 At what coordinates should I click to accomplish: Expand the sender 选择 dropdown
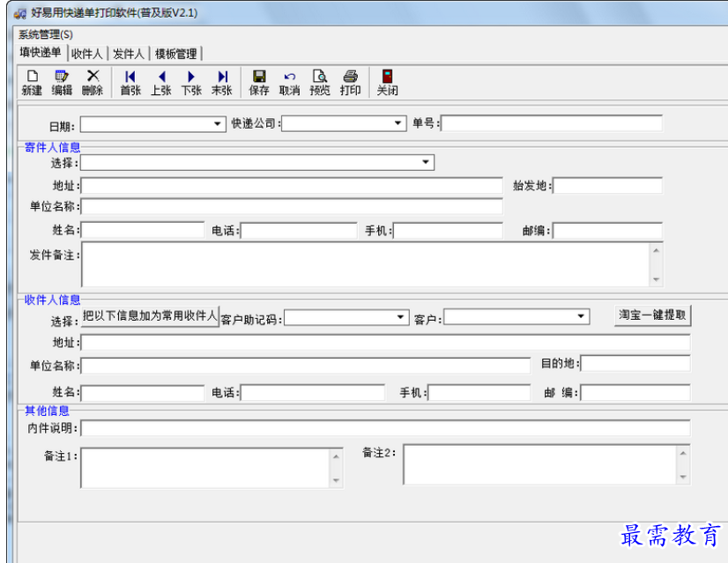(426, 162)
